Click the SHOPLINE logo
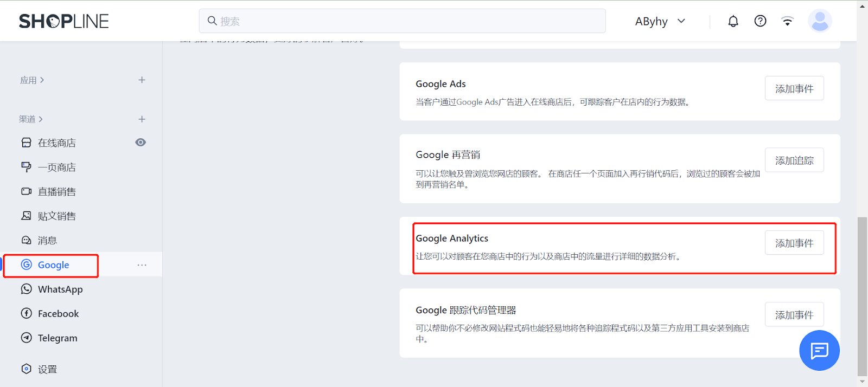Viewport: 868px width, 387px height. coord(64,21)
